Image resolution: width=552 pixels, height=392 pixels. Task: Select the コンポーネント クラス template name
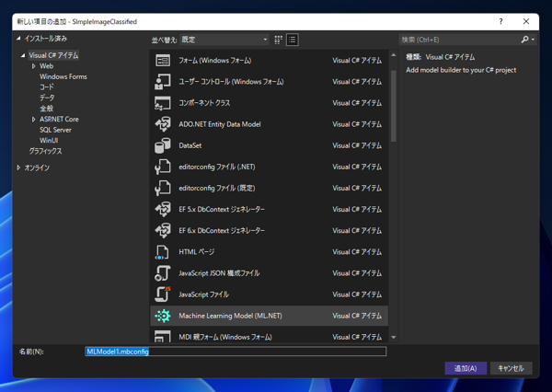pos(204,103)
